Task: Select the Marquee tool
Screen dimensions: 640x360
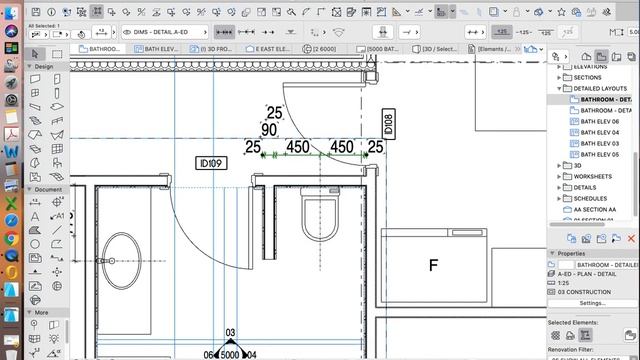Action: (57, 53)
